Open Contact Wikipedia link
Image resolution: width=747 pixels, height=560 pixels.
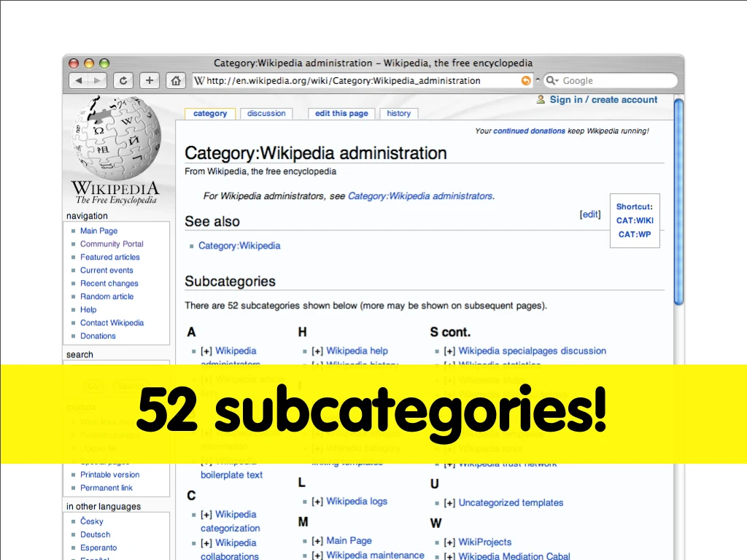point(112,322)
